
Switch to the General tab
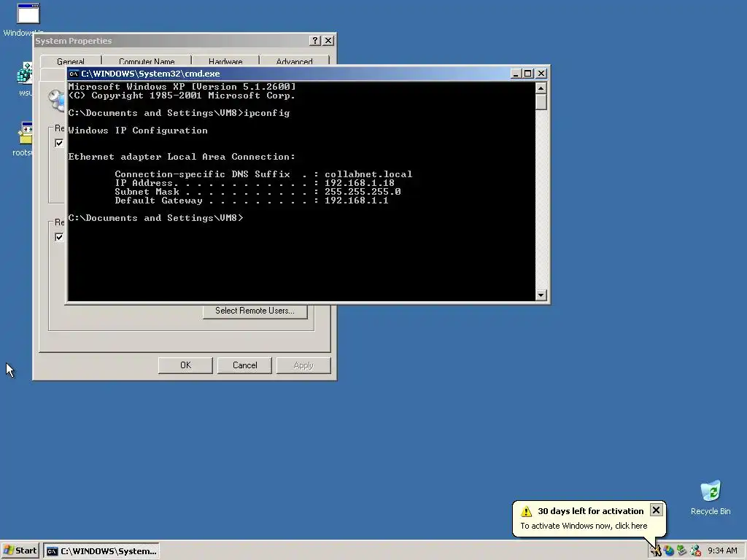(x=71, y=61)
